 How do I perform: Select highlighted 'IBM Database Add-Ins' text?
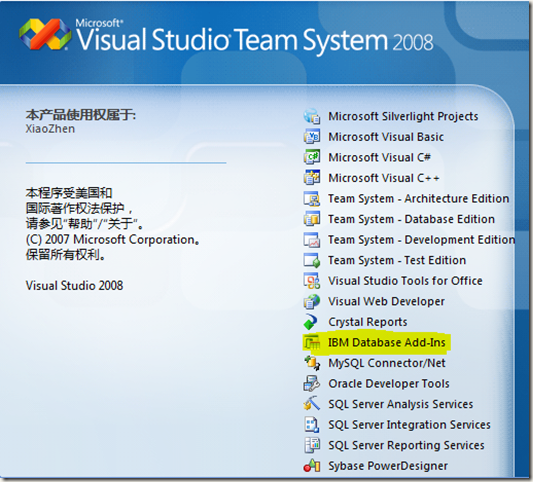pos(387,343)
